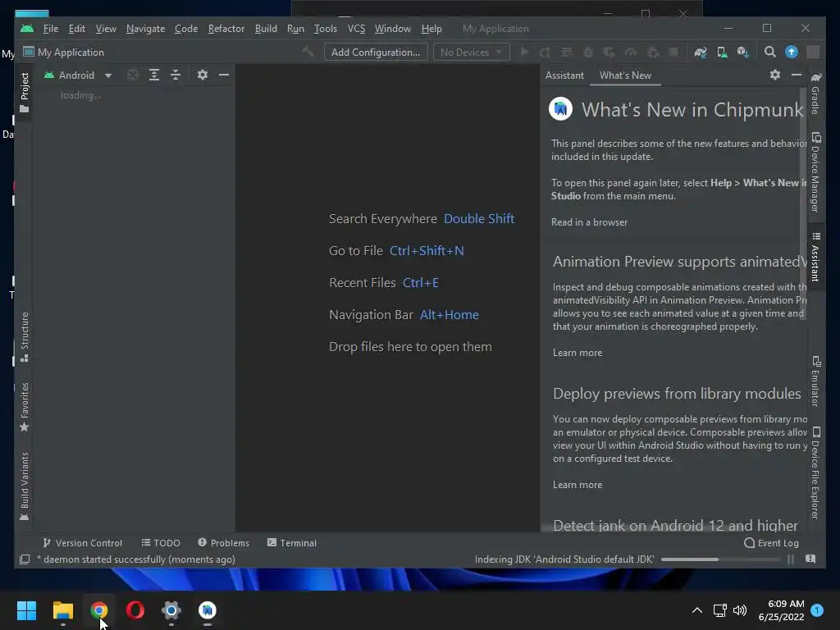Viewport: 840px width, 630px height.
Task: Open the Refactor menu
Action: [x=226, y=29]
